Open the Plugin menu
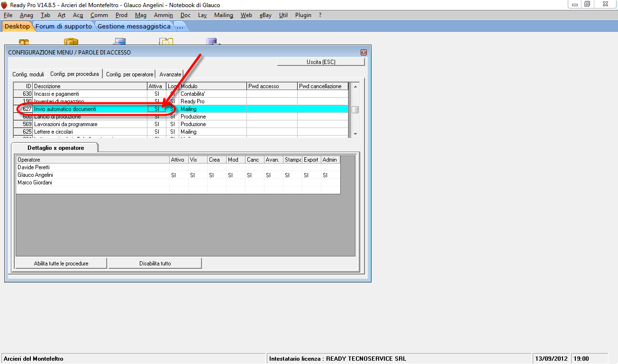The image size is (618, 364). coord(303,15)
